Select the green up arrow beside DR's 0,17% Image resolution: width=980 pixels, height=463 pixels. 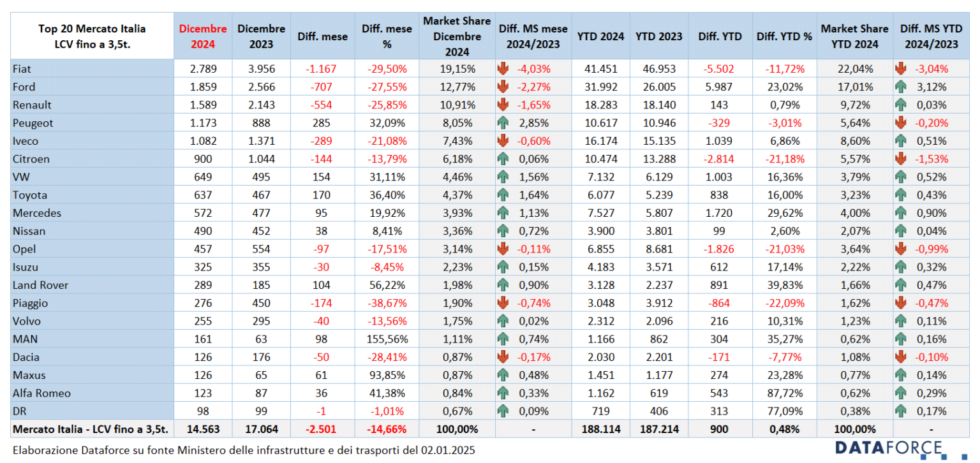[x=901, y=411]
